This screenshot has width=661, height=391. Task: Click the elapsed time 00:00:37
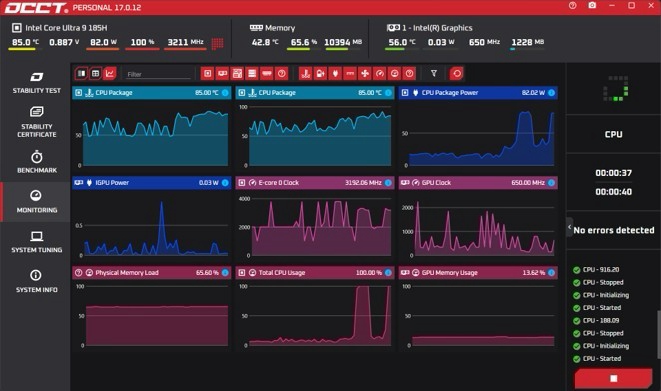(x=613, y=173)
